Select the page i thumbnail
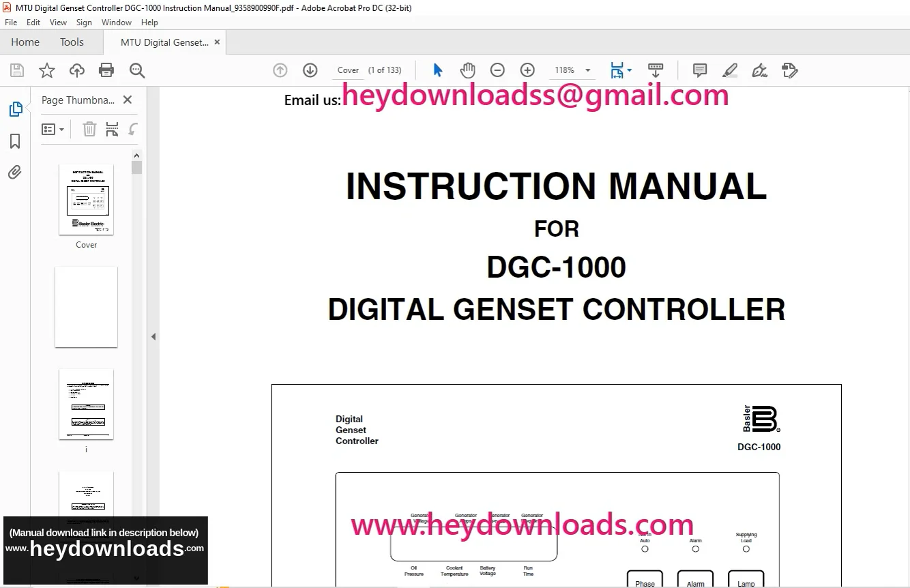910x588 pixels. (x=86, y=405)
